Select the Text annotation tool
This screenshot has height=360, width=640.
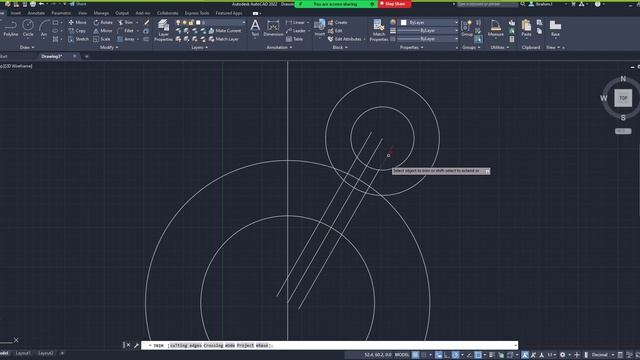tap(255, 28)
